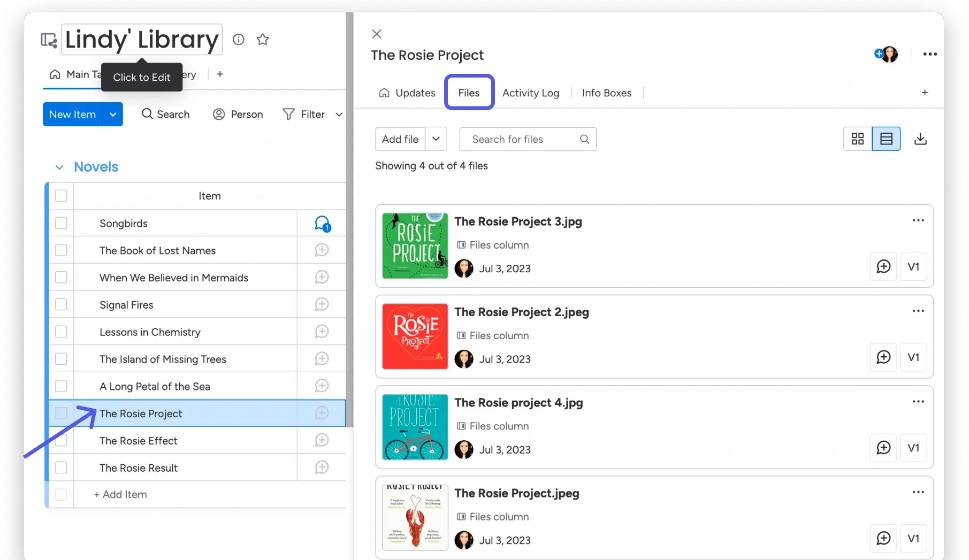Switch to the Activity Log tab
The image size is (969, 560).
point(531,93)
